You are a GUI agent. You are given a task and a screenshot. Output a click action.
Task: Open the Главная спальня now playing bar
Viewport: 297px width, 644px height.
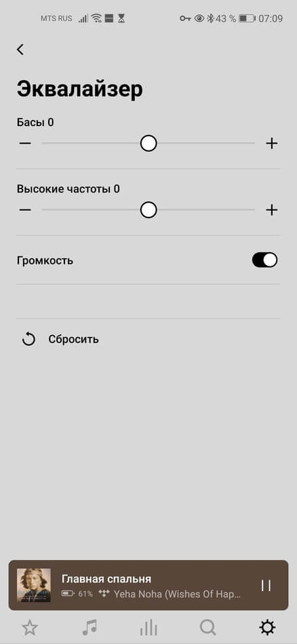[x=148, y=585]
